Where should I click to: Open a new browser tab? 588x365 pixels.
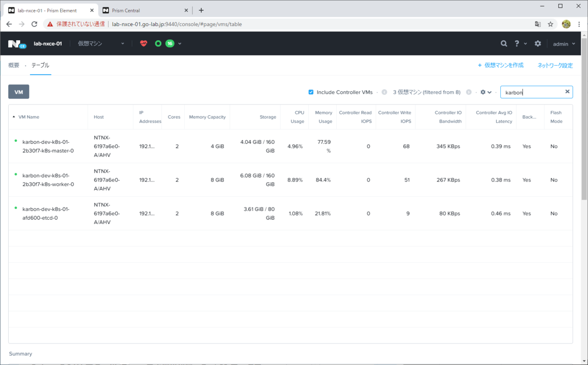(x=201, y=10)
